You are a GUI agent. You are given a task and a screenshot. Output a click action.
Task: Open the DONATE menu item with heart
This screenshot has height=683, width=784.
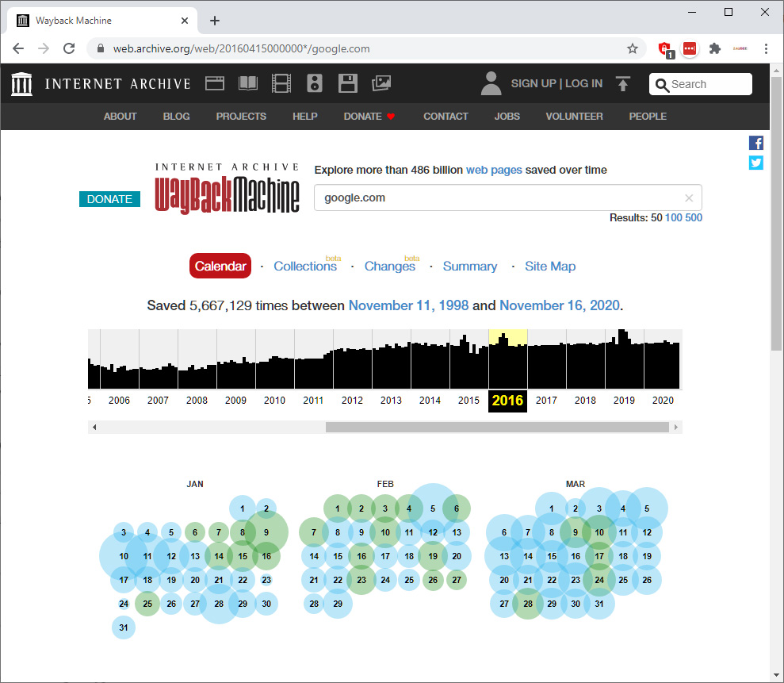tap(369, 116)
